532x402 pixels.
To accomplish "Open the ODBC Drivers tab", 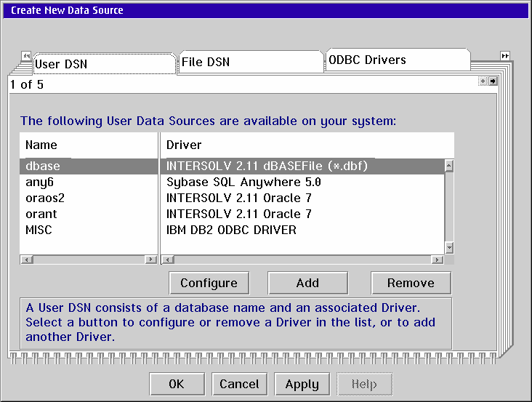I will click(x=398, y=60).
